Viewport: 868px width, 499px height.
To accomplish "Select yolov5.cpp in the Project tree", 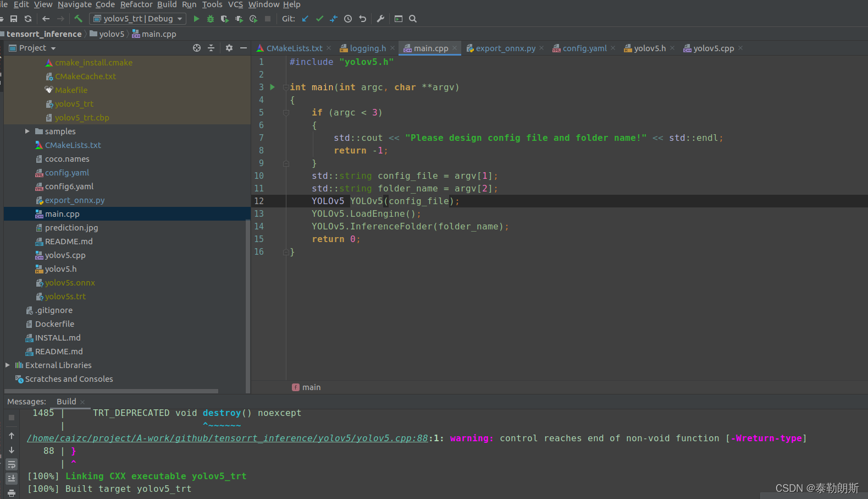I will coord(65,255).
